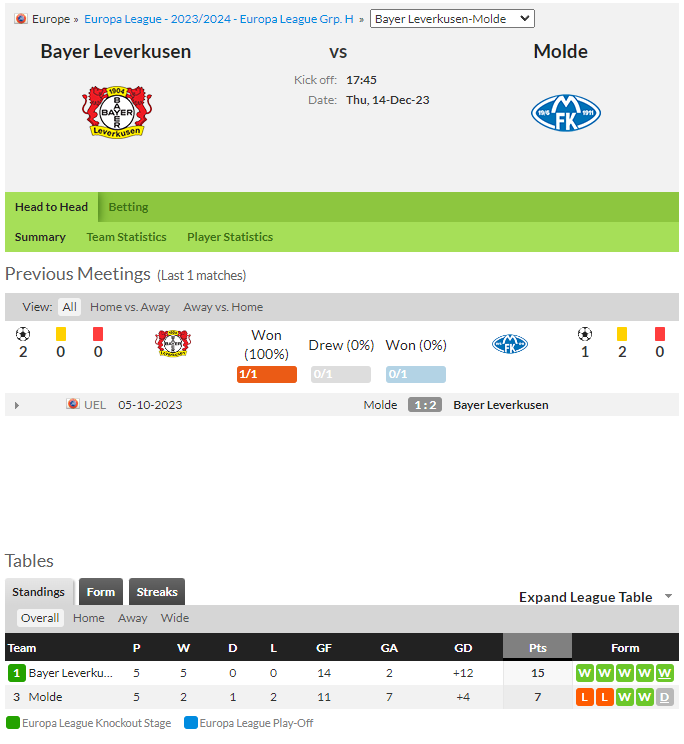The width and height of the screenshot is (684, 744).
Task: Click Molde's first L form badge
Action: pyautogui.click(x=585, y=697)
